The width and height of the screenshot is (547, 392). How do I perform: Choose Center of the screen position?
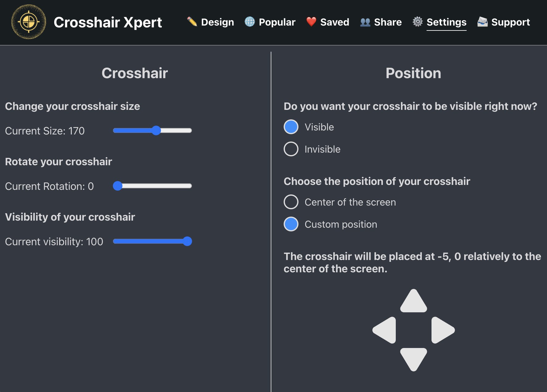(291, 202)
